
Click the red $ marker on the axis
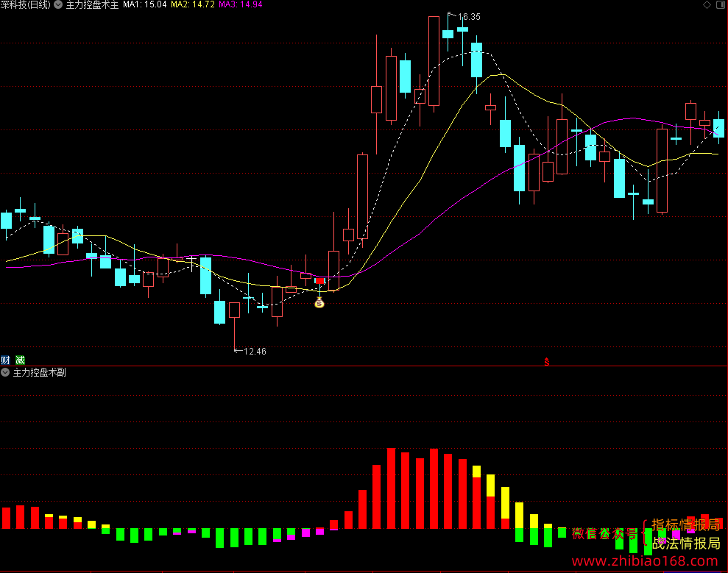click(x=547, y=362)
